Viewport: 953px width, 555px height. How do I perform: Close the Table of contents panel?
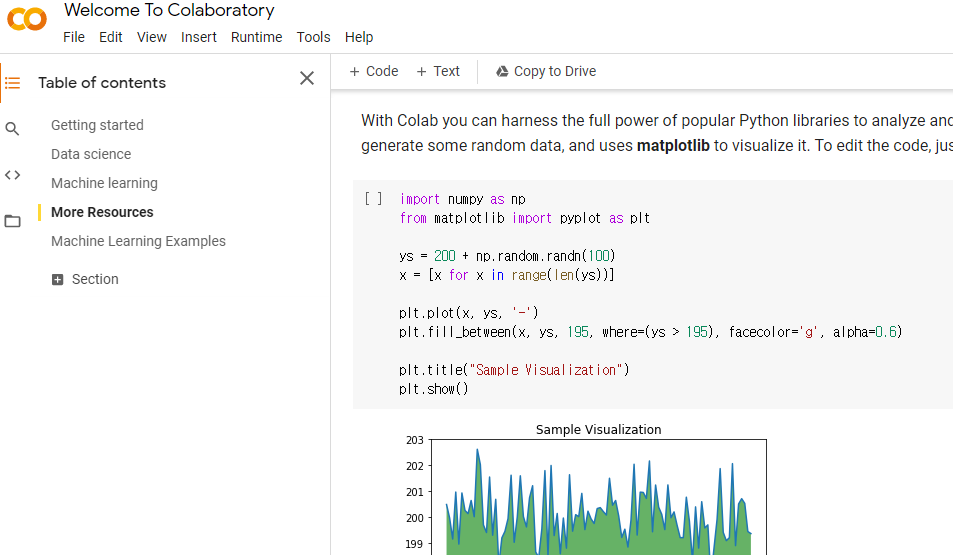307,78
